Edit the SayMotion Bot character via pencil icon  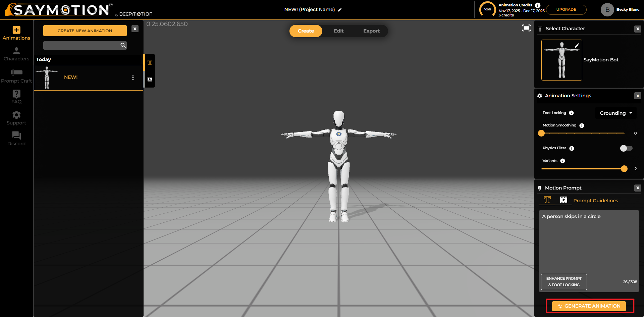point(577,45)
